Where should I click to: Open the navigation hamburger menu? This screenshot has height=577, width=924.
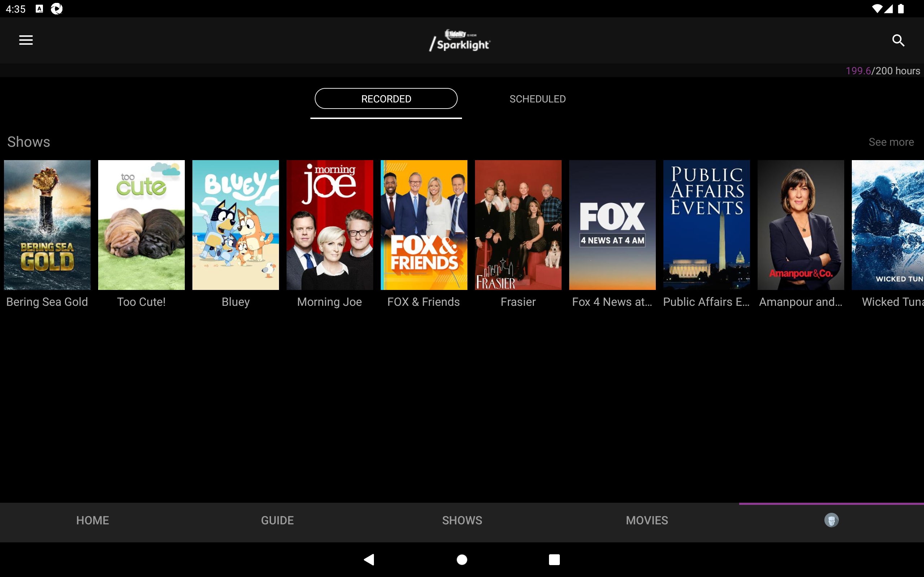pos(26,40)
